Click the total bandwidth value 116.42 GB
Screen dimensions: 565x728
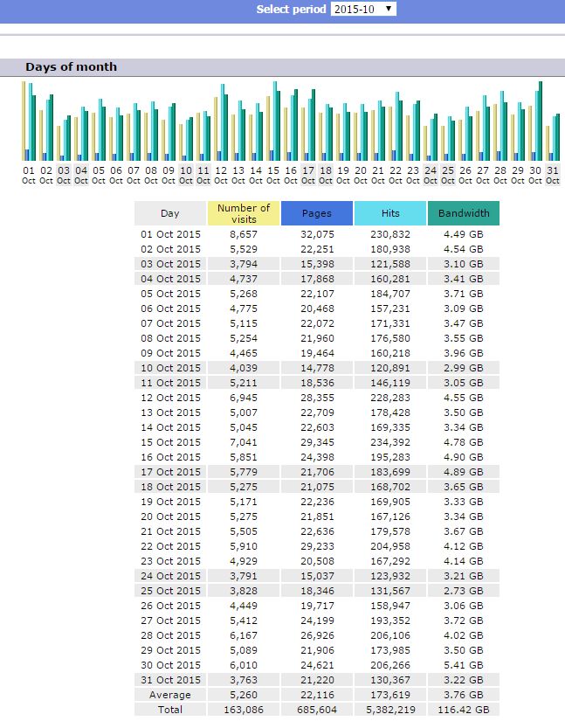pos(463,710)
